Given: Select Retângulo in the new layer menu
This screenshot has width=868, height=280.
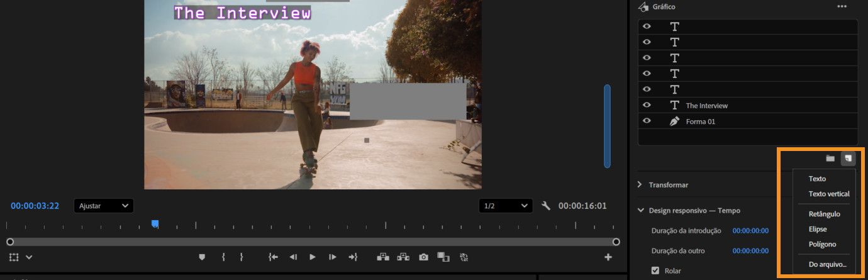Looking at the screenshot, I should (x=824, y=214).
